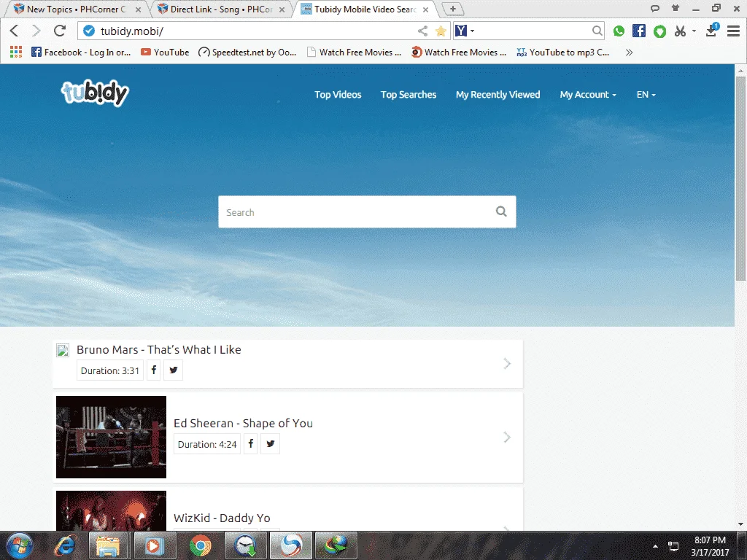Open Ed Sheeran - Shape of You
This screenshot has width=747, height=560.
[243, 424]
